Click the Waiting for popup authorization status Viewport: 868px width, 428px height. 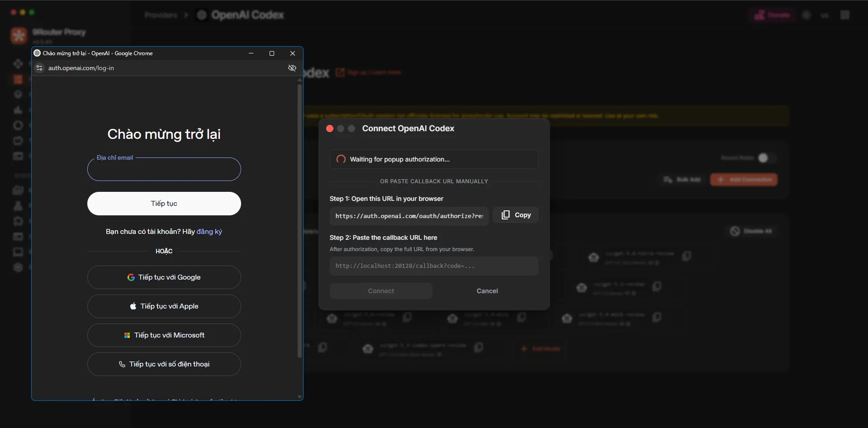434,159
